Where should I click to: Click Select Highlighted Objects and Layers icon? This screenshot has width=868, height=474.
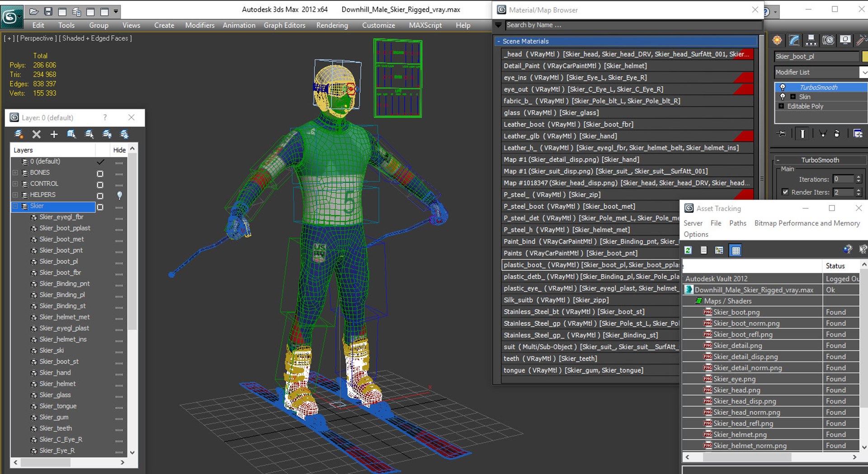click(x=71, y=134)
